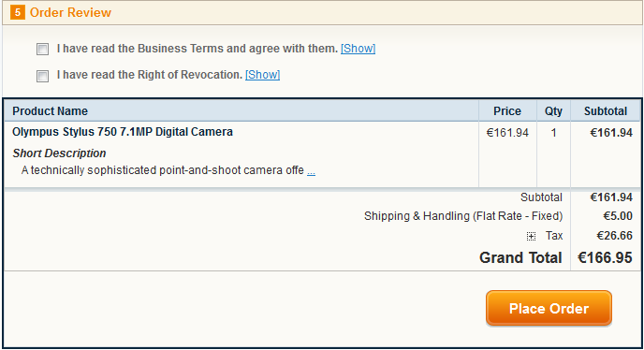Viewport: 644px width, 350px height.
Task: Click the Subtotal column header
Action: click(x=606, y=111)
